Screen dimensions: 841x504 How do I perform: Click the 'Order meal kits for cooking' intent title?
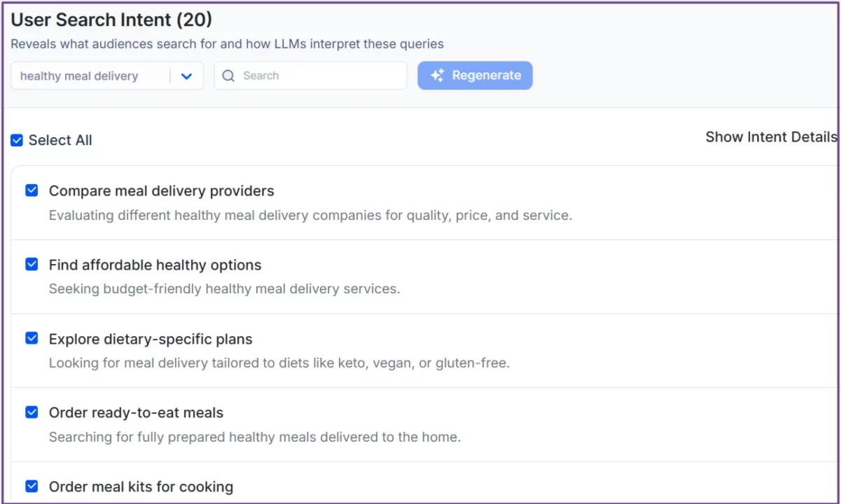coord(141,486)
